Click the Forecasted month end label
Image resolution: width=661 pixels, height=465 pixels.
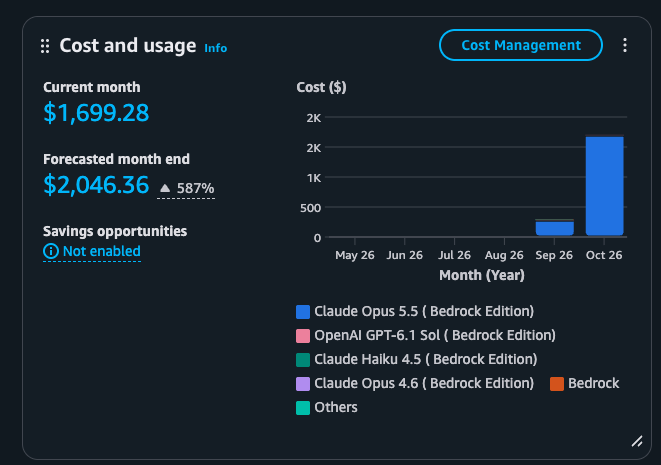click(x=116, y=159)
